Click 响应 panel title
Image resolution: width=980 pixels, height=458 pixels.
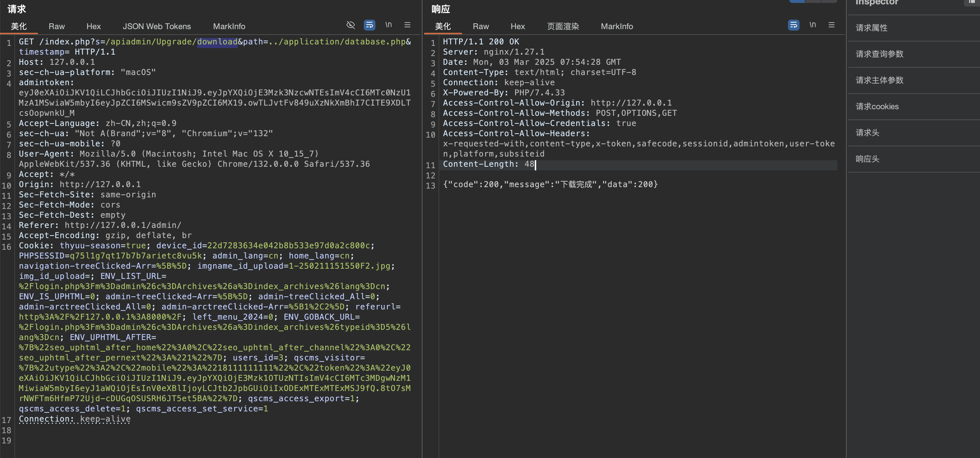click(x=441, y=9)
